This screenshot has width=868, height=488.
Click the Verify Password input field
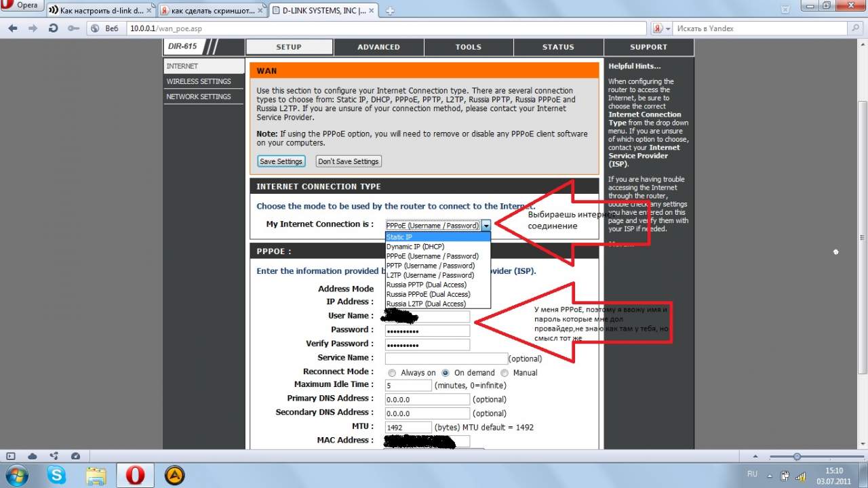coord(427,345)
